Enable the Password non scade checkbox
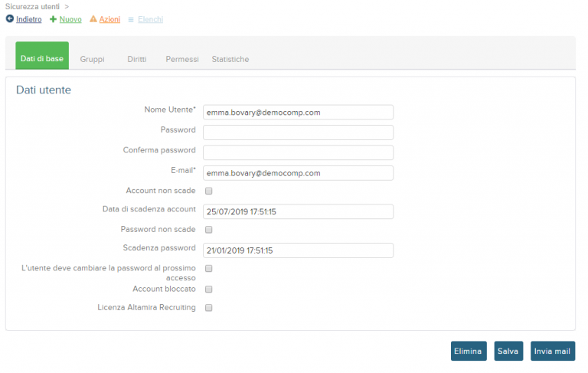Viewport: 588px width, 373px height. click(209, 230)
